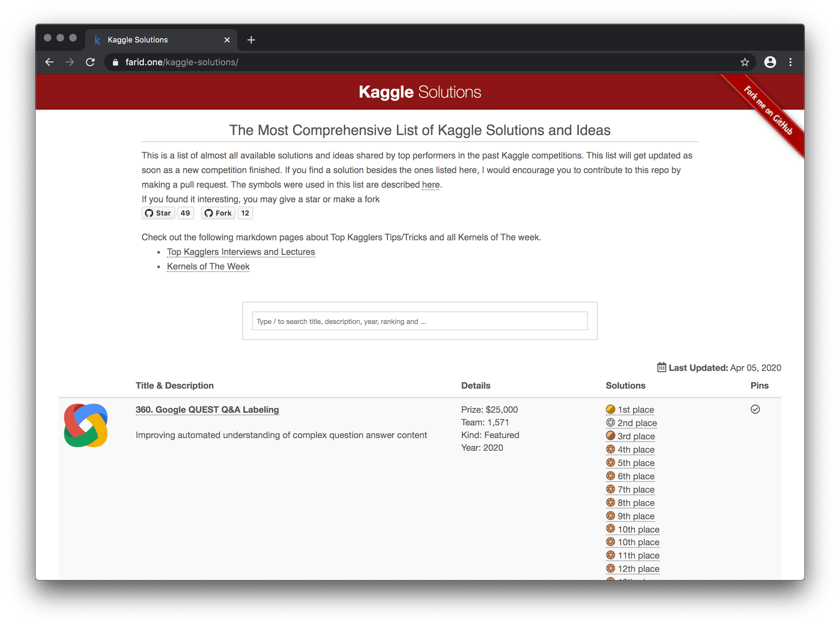
Task: Open Chrome three-dot menu
Action: 790,62
